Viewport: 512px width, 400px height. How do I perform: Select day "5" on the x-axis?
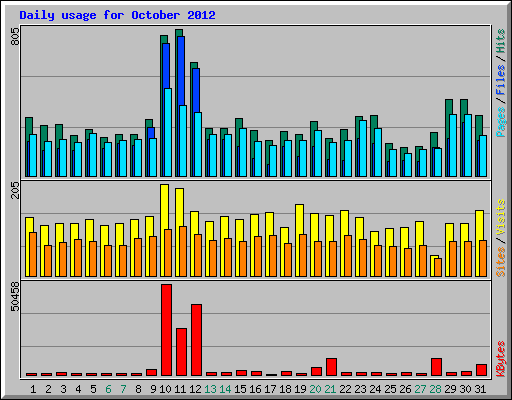[x=93, y=389]
